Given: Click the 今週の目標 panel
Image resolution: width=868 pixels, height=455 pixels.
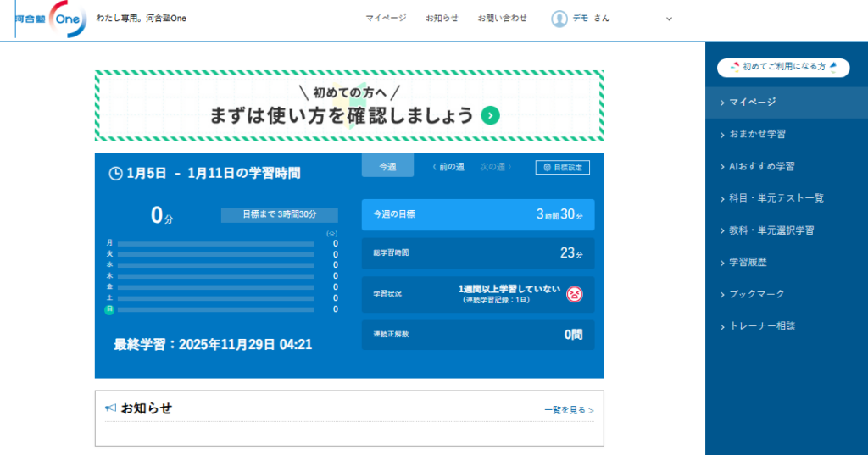Looking at the screenshot, I should point(478,215).
